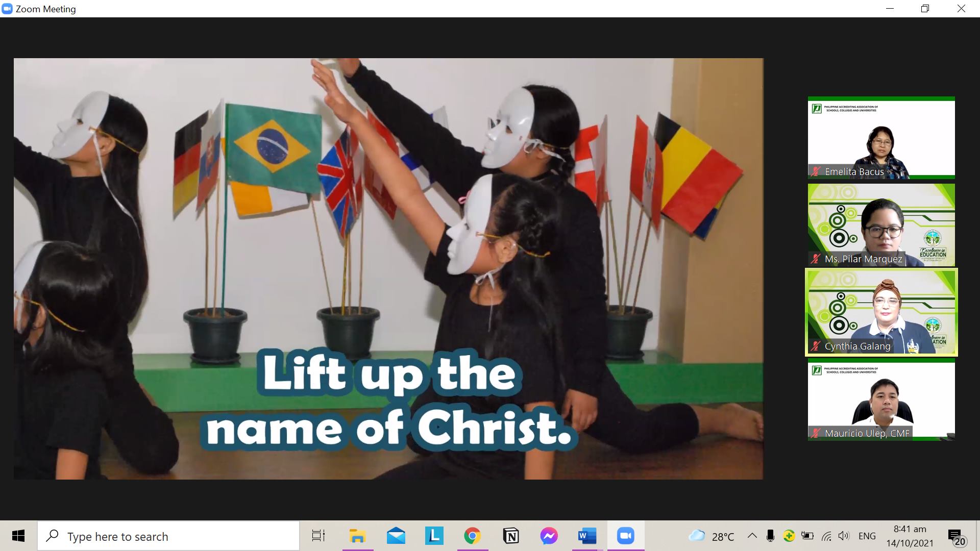
Task: Launch Google Chrome from taskbar
Action: 472,536
